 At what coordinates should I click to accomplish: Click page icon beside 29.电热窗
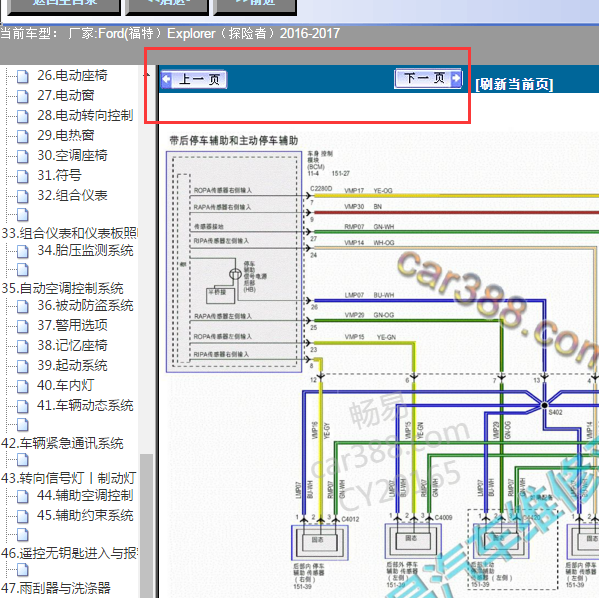[x=23, y=136]
